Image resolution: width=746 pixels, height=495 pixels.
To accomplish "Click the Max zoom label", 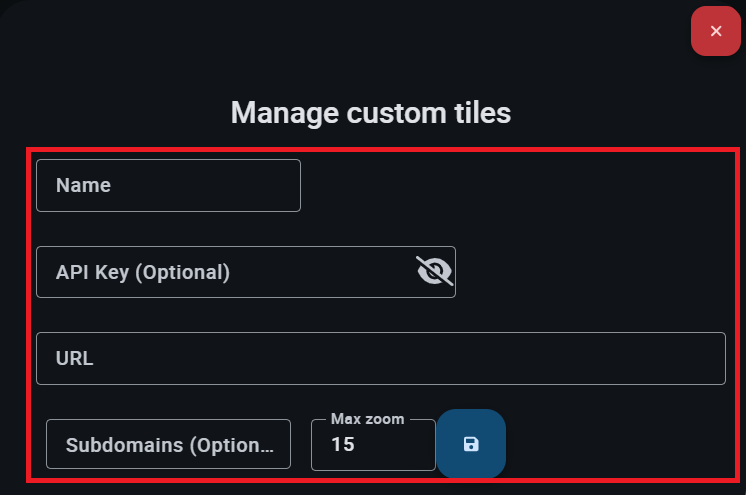I will click(367, 419).
